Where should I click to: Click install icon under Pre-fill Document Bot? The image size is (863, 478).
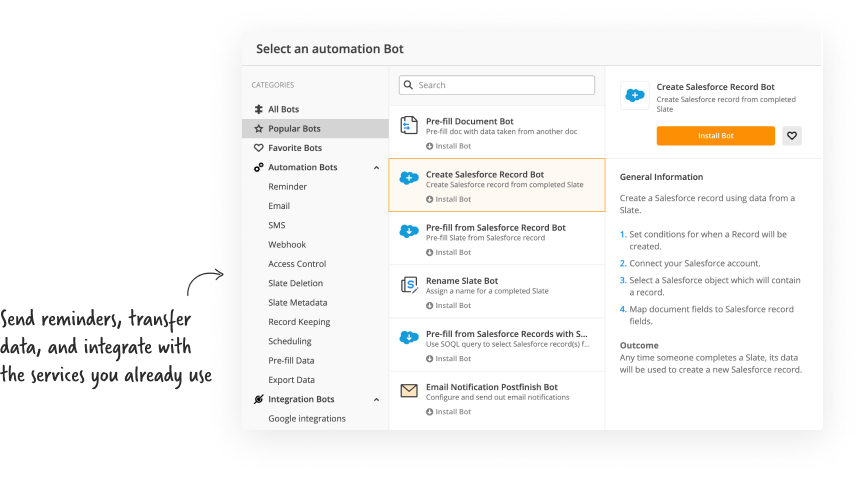(429, 146)
